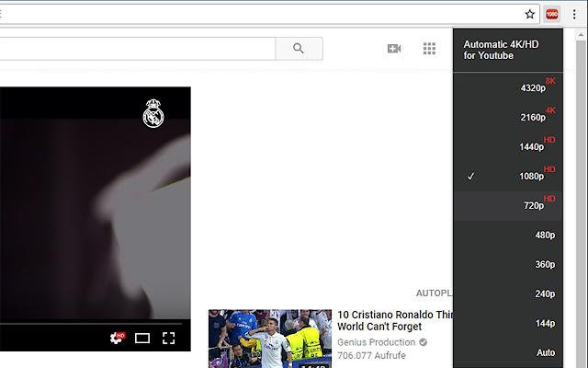The image size is (588, 368).
Task: Open the player settings gear icon
Action: point(117,338)
